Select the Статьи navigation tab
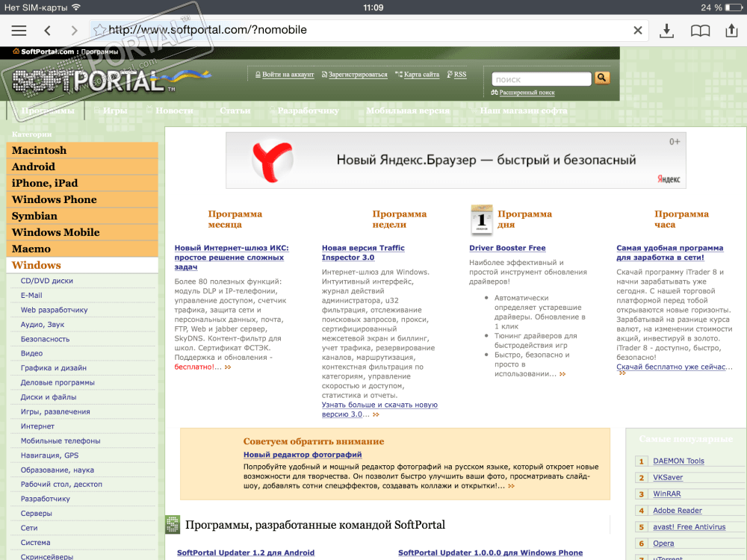This screenshot has height=560, width=747. click(x=235, y=111)
